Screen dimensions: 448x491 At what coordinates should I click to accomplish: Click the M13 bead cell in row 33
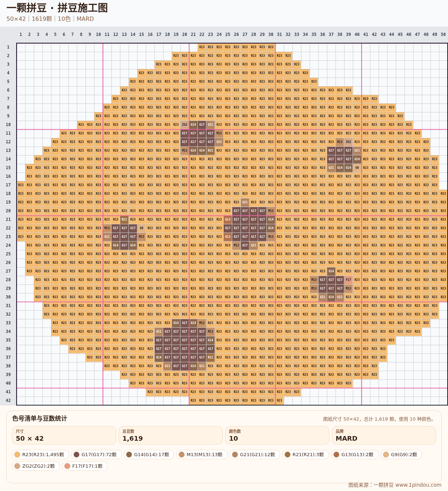click(x=202, y=323)
